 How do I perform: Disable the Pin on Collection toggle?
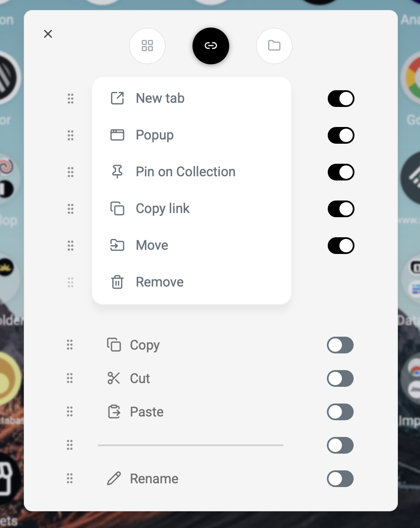coord(341,172)
